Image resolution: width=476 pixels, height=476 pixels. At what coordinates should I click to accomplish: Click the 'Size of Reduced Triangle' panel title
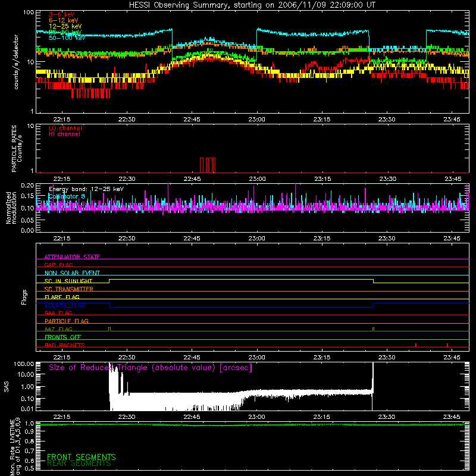pyautogui.click(x=151, y=368)
